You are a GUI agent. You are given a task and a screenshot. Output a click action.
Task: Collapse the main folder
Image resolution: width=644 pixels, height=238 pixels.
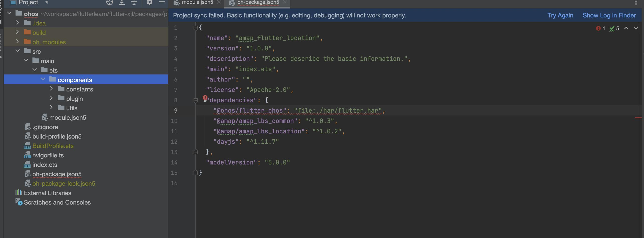(x=26, y=60)
